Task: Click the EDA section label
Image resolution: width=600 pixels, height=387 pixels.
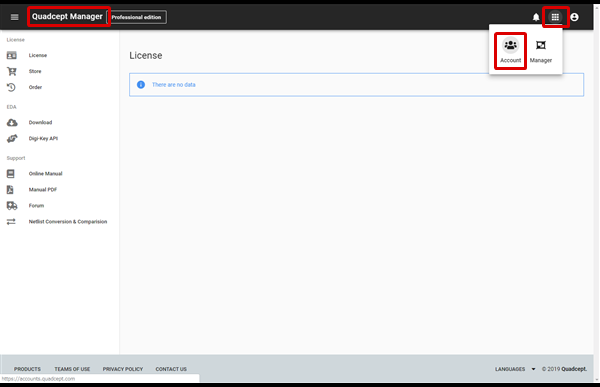Action: (11, 107)
